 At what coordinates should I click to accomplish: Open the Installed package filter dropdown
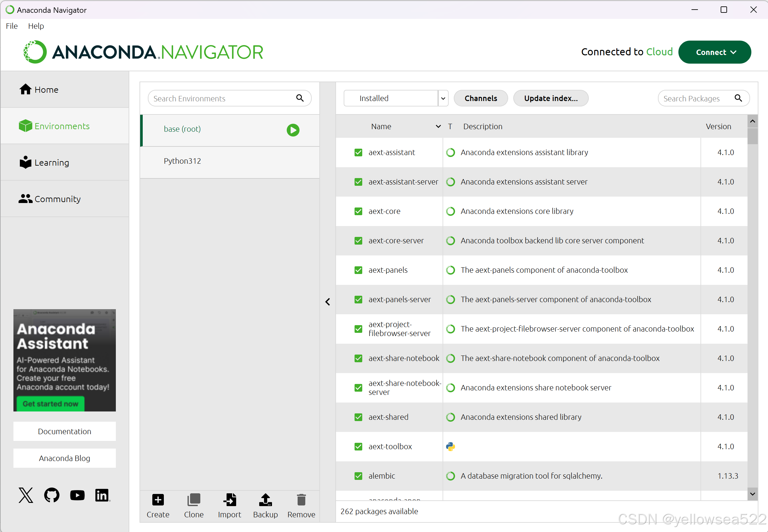396,98
